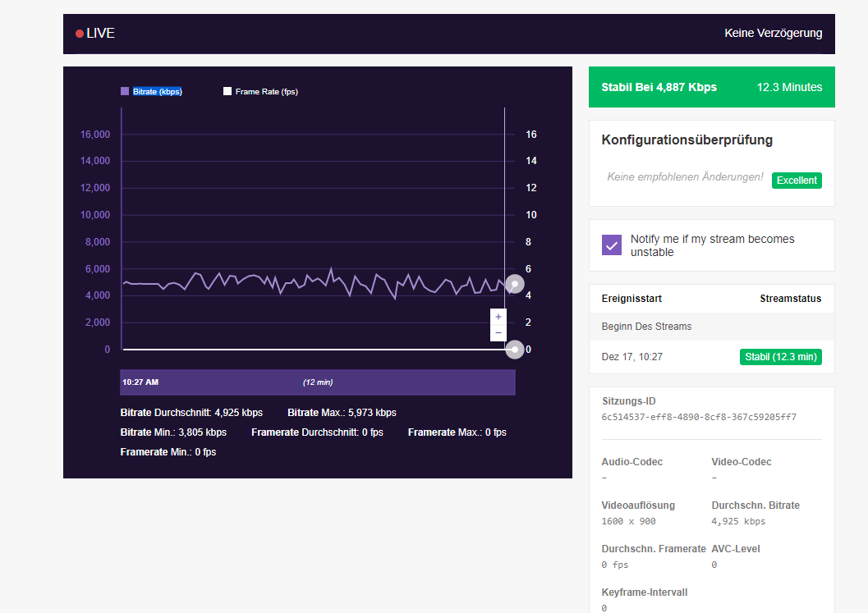
Task: Click the Streamstatus column header
Action: click(790, 299)
